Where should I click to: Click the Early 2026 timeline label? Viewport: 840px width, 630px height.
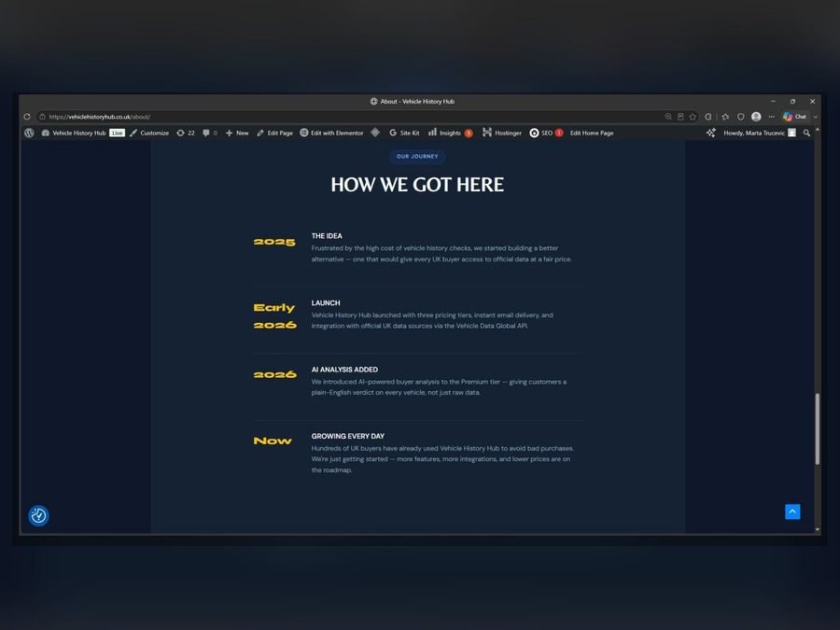coord(274,316)
